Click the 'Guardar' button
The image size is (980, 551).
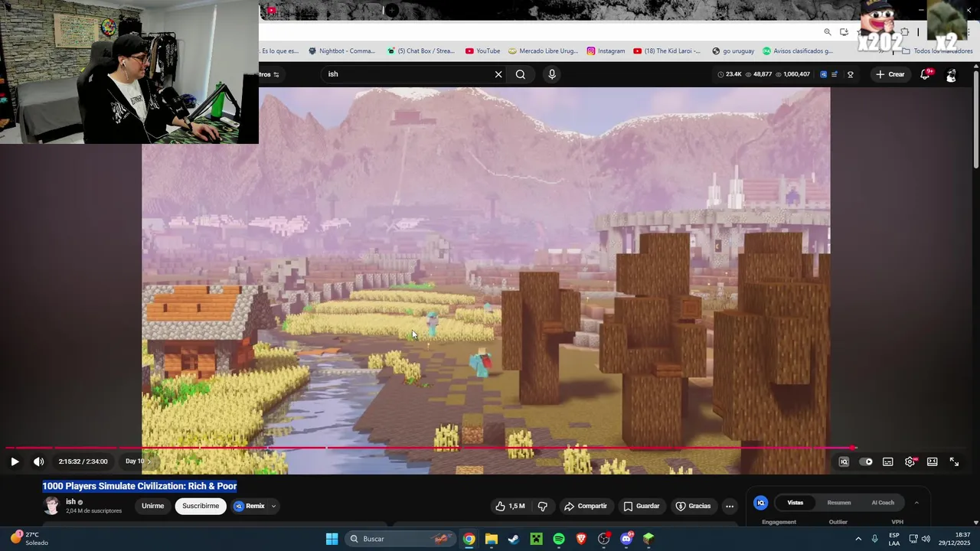point(642,506)
